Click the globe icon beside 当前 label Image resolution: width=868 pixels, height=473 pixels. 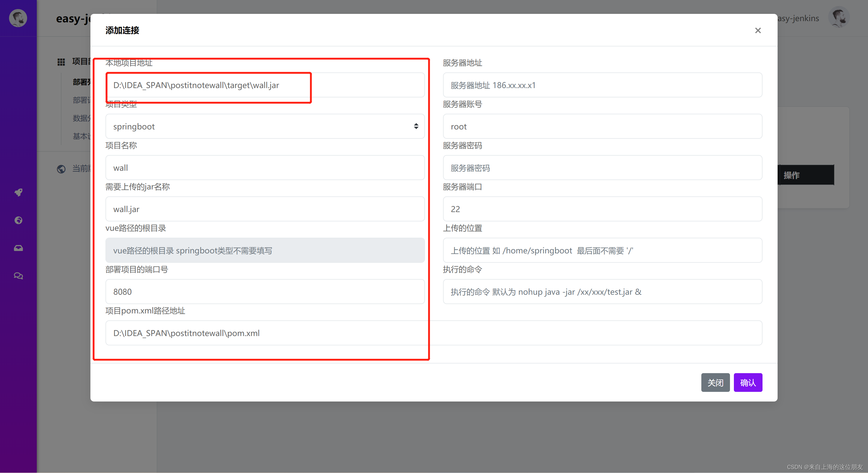point(61,169)
